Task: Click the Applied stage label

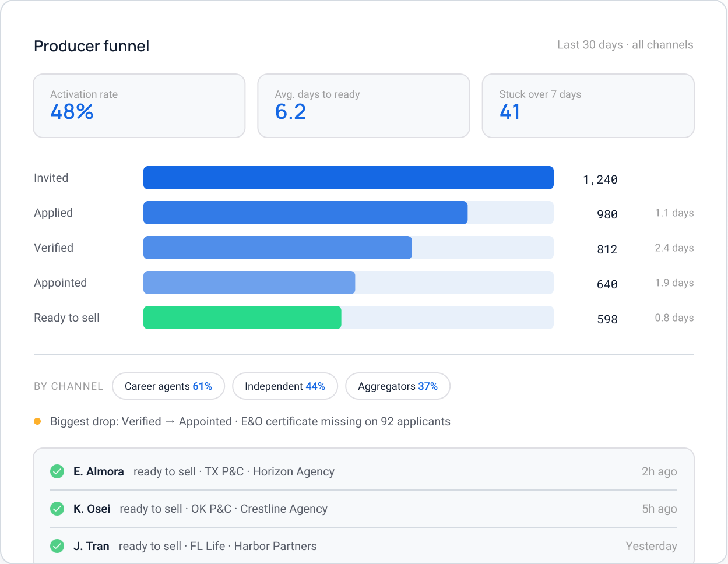Action: tap(54, 213)
